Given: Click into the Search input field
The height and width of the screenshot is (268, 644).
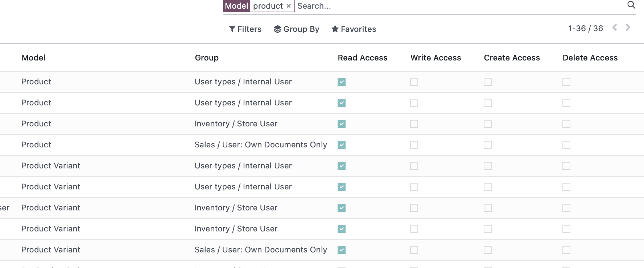Looking at the screenshot, I should [461, 6].
